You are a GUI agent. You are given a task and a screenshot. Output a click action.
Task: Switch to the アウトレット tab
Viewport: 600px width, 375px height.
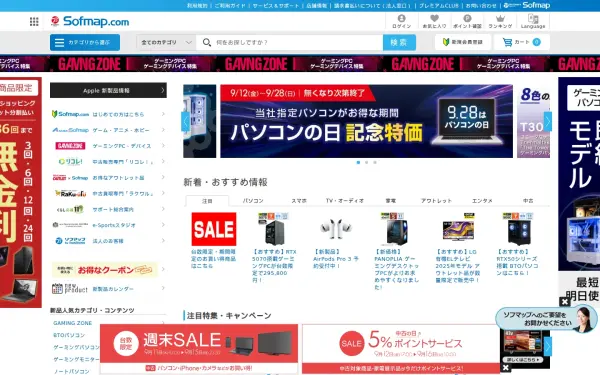click(x=436, y=201)
